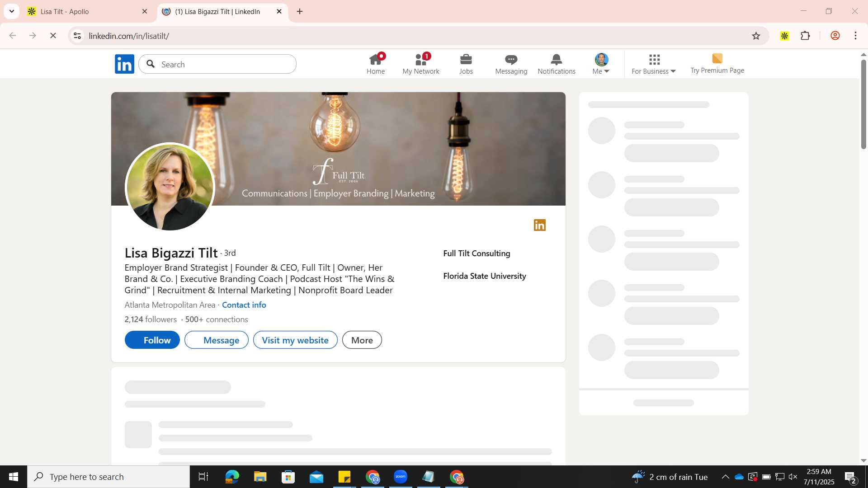Open File Explorer from taskbar
The height and width of the screenshot is (488, 868).
click(260, 477)
